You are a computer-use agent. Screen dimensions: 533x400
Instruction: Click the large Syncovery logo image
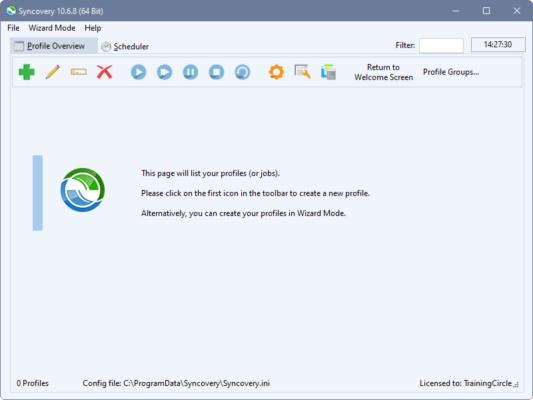tap(83, 190)
